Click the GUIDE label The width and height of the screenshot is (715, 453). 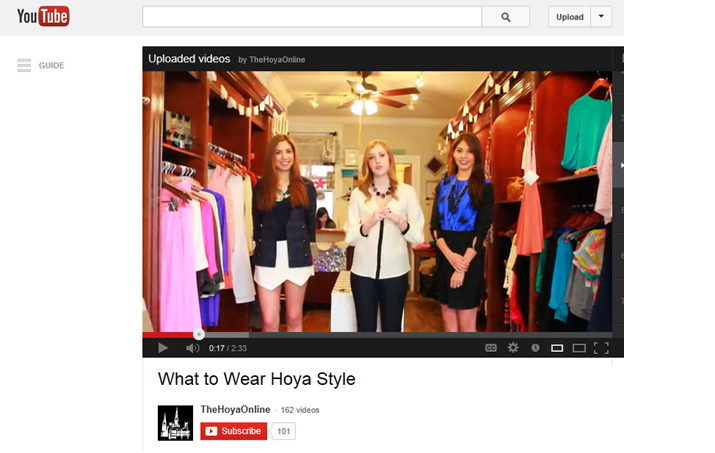pyautogui.click(x=52, y=65)
